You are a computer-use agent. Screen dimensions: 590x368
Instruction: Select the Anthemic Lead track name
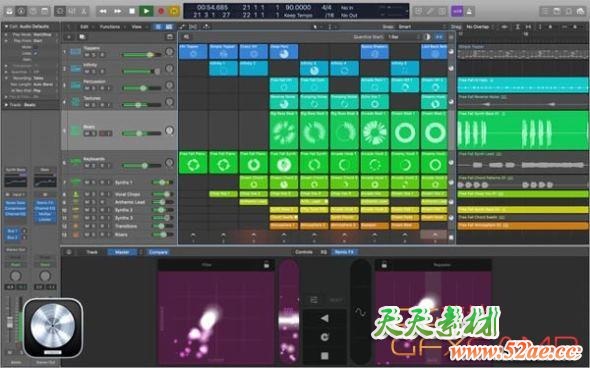coord(130,202)
